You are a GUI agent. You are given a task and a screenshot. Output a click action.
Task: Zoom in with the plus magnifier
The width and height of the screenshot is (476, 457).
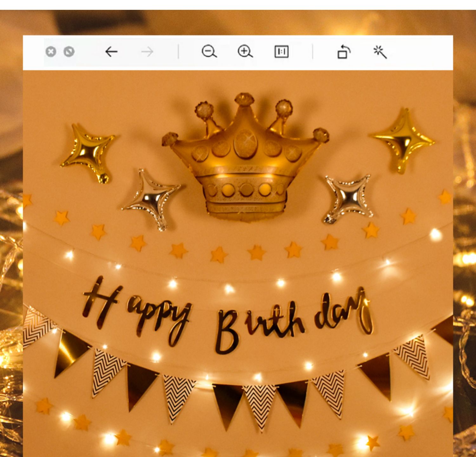pos(245,51)
